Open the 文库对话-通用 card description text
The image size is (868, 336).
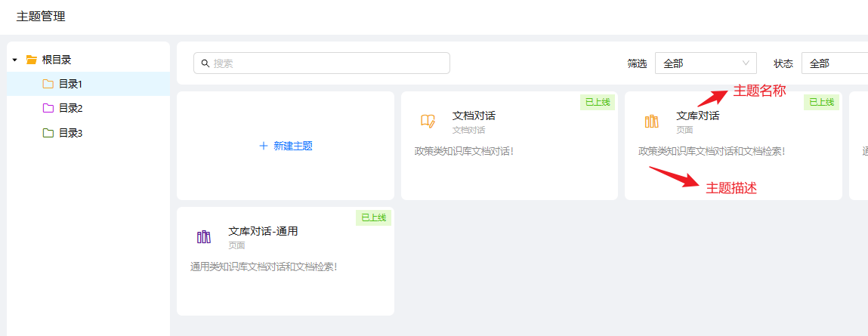pos(263,266)
